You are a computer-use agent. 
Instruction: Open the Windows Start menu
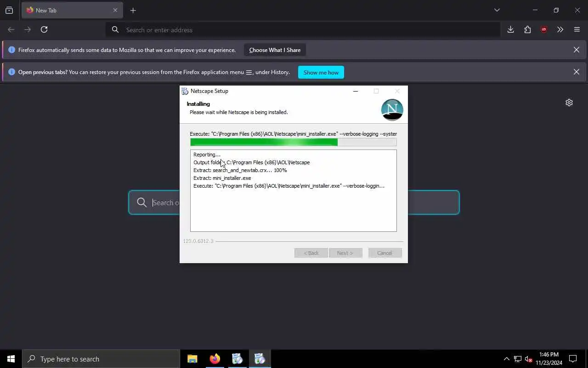tap(11, 359)
